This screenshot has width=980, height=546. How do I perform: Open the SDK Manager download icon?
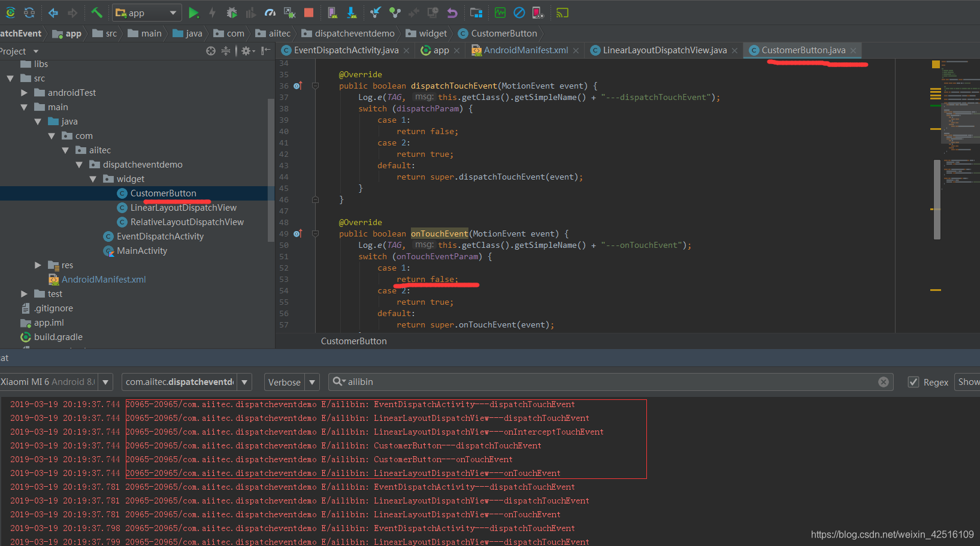pyautogui.click(x=352, y=13)
